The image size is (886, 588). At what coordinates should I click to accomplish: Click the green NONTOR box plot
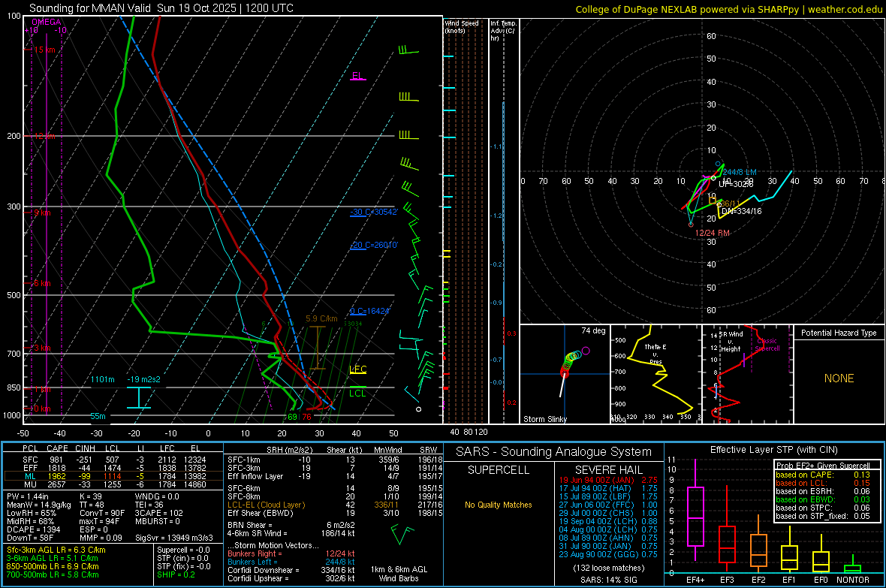tap(852, 565)
